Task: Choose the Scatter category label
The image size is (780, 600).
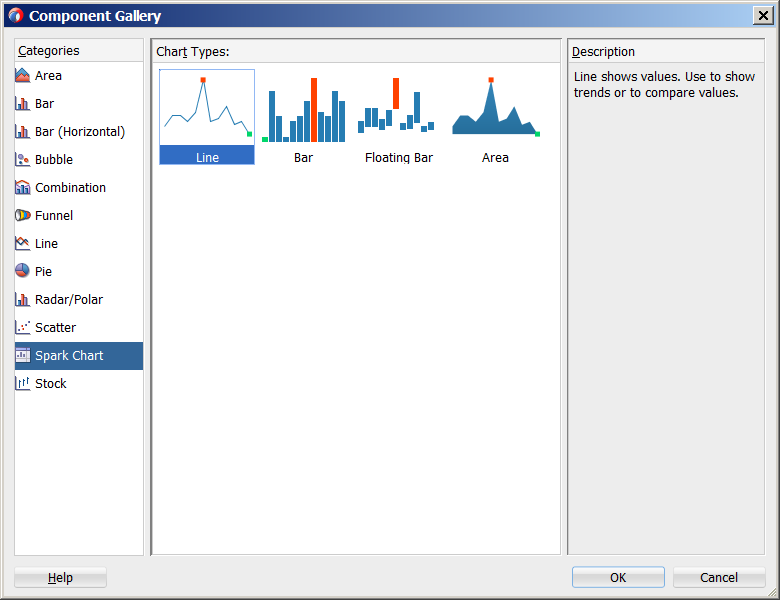Action: coord(56,327)
